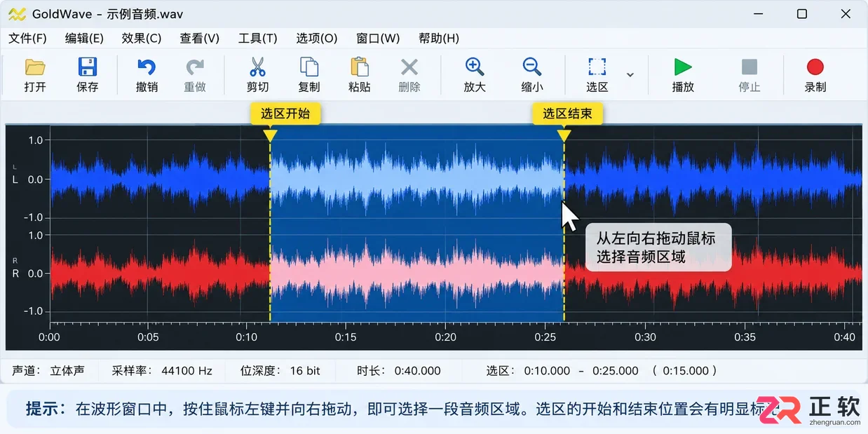Click the 位深度 16 bit status entry
868x434 pixels.
click(x=280, y=371)
